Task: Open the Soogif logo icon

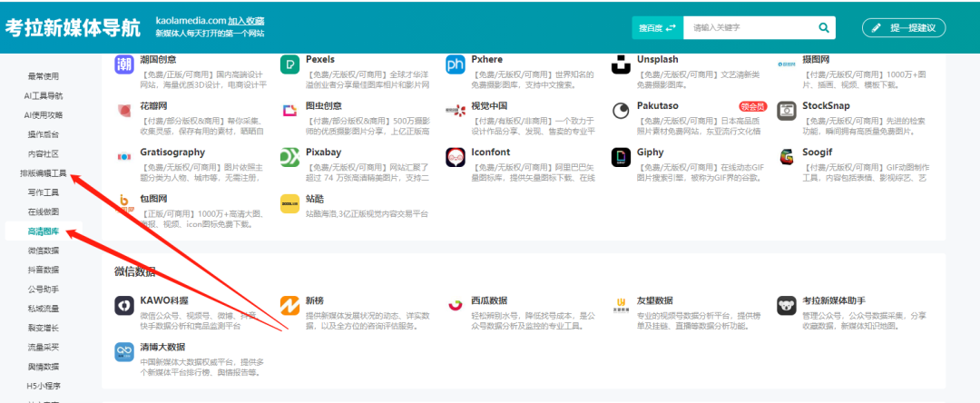Action: point(786,157)
